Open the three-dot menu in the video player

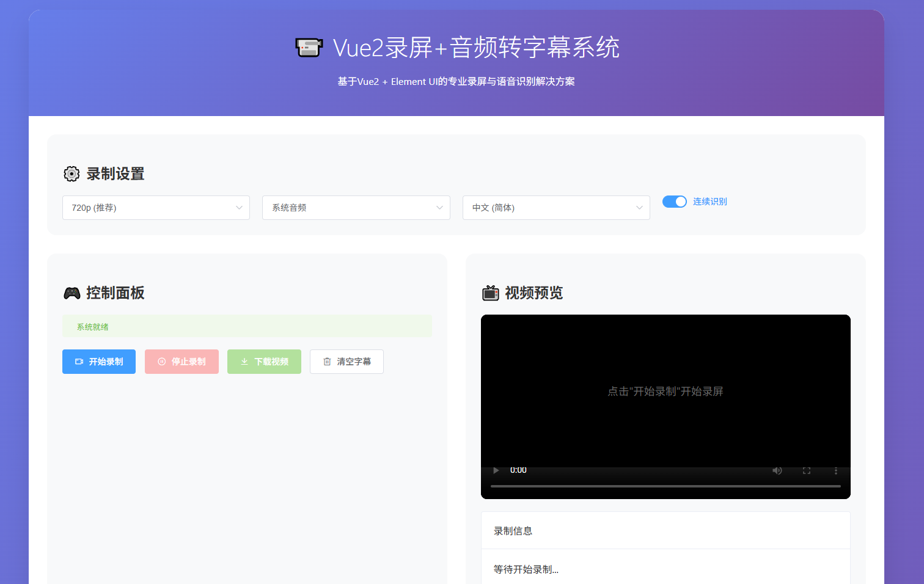pos(836,470)
